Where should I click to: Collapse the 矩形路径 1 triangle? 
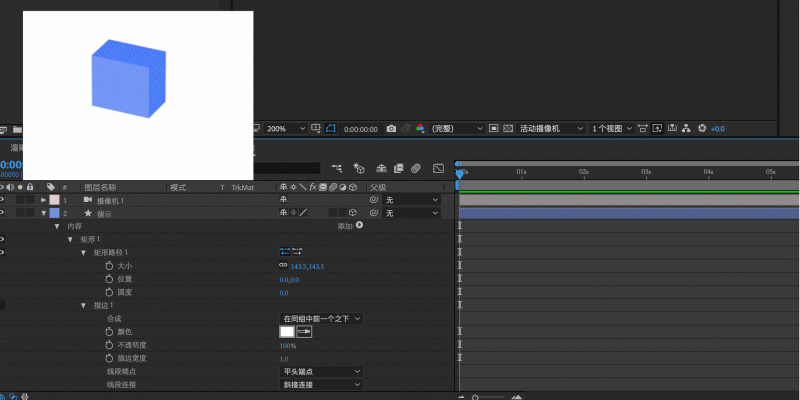pos(84,253)
